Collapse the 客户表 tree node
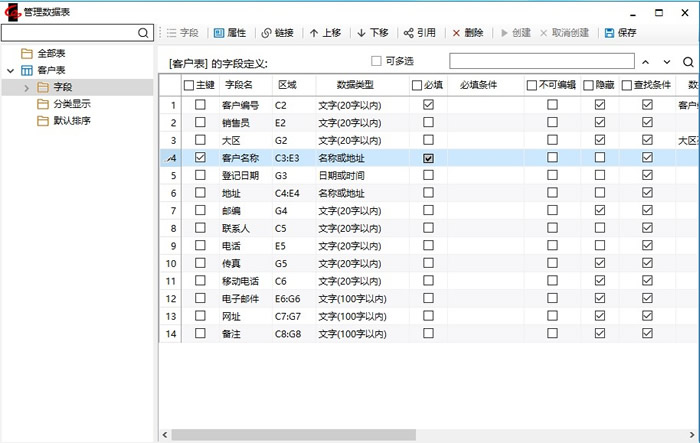 pos(11,70)
